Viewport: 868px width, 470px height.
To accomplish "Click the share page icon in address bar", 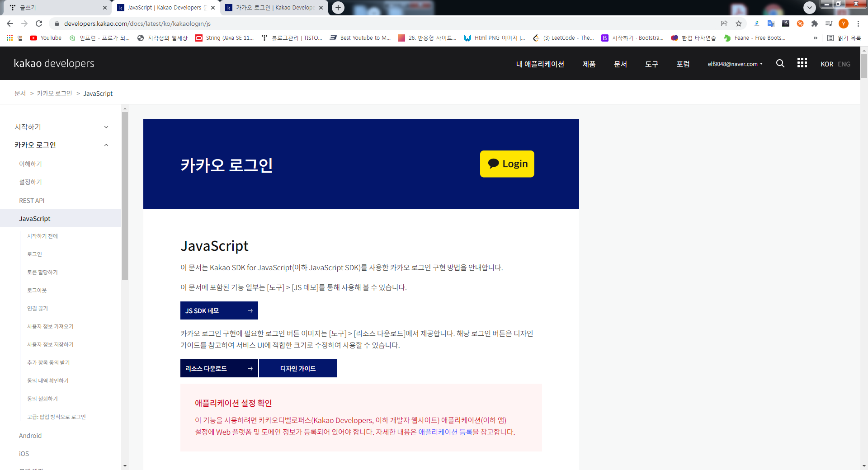I will click(724, 23).
